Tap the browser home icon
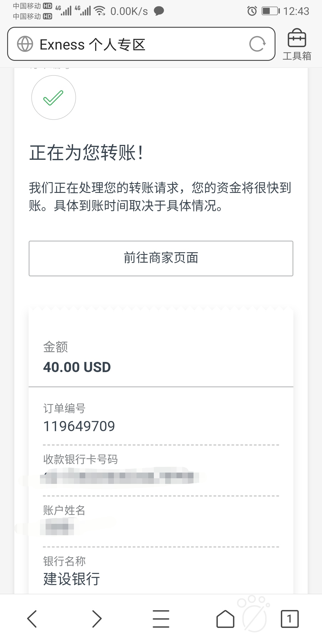 pos(225,619)
